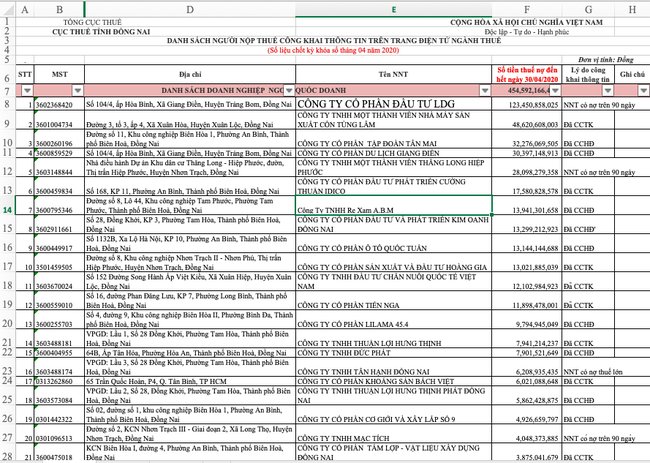Click 'Độc lập - Tự do - Hạnh phúc' cell

526,32
